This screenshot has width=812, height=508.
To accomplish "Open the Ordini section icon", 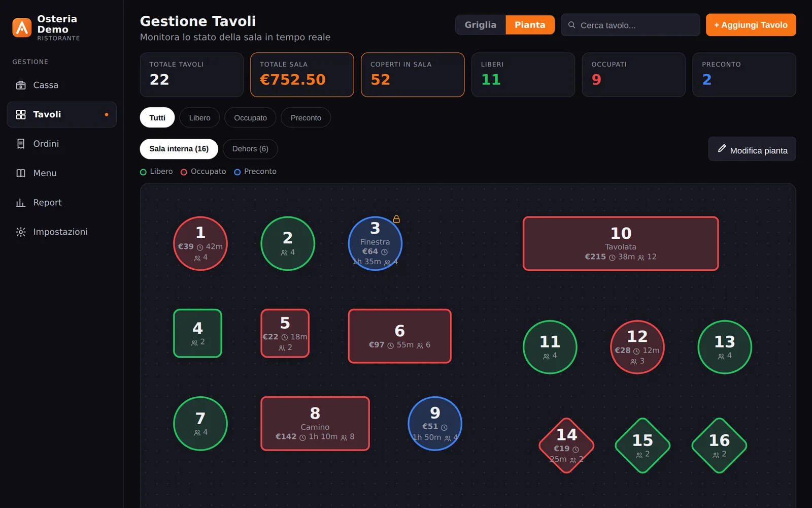I will tap(21, 144).
